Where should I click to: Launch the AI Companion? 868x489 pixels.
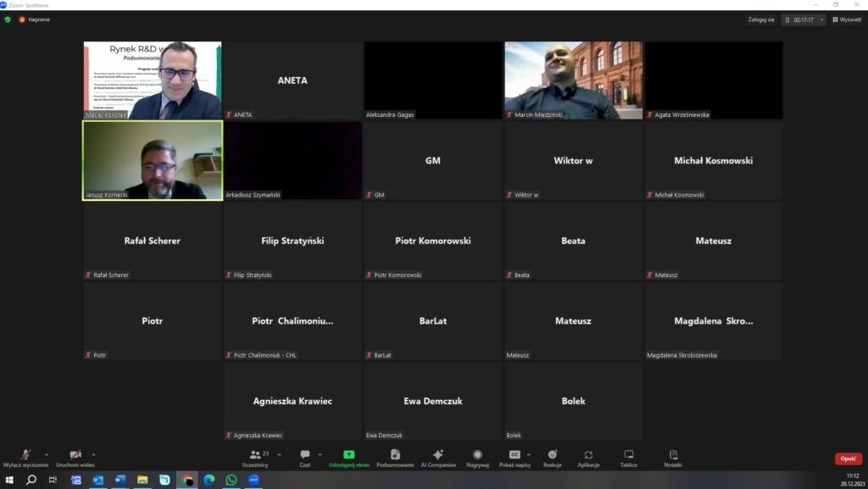pyautogui.click(x=438, y=455)
